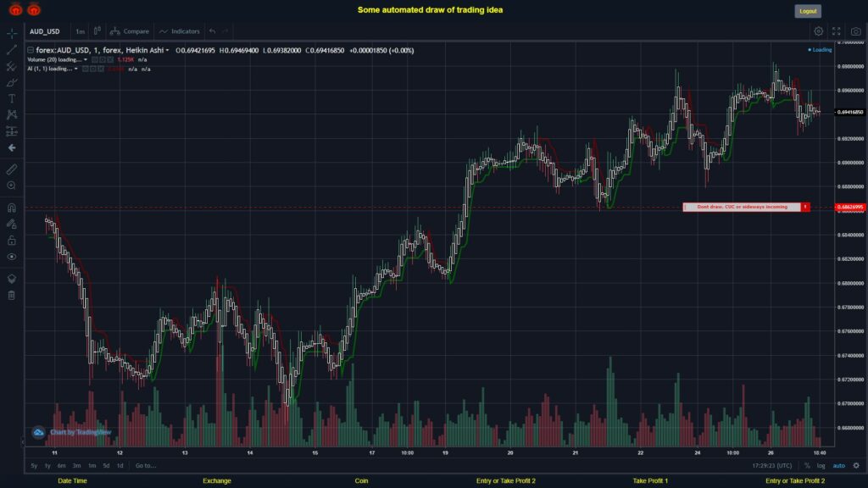Take a chart snapshot with camera icon

coord(856,31)
